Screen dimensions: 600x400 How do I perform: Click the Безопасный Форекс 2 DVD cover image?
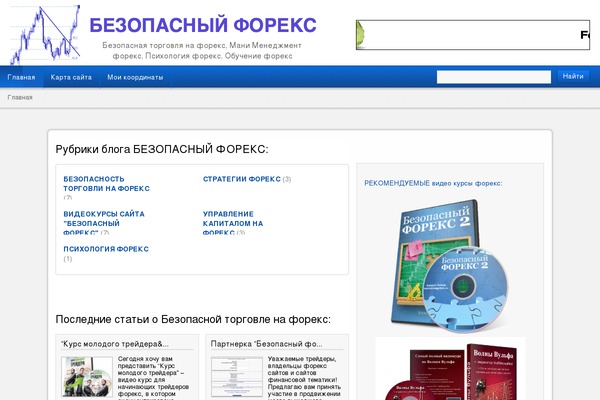[449, 265]
